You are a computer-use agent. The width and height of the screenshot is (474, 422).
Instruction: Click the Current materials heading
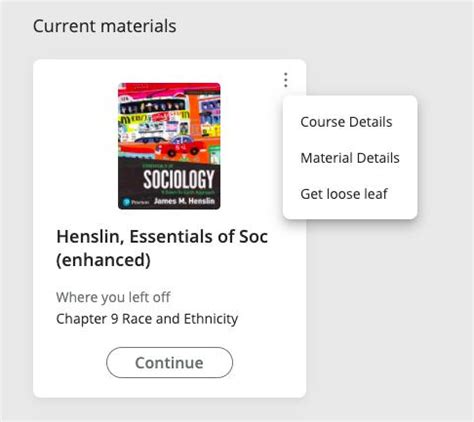104,26
